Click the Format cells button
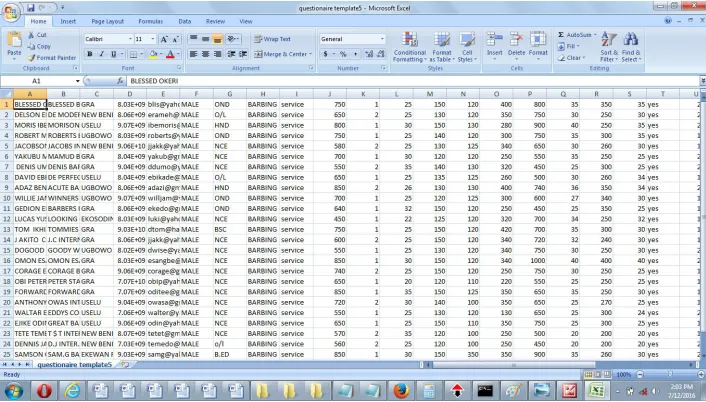Viewport: 706px width, 402px height. pyautogui.click(x=538, y=45)
